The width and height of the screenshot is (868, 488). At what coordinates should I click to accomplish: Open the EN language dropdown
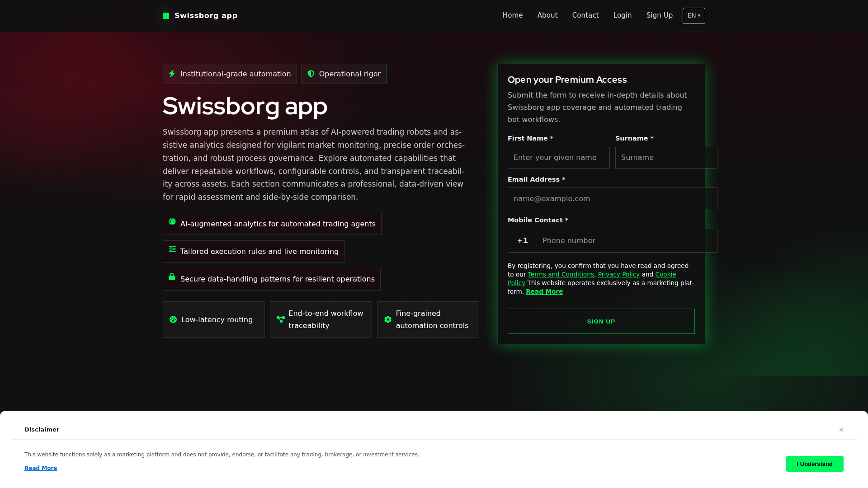point(694,16)
